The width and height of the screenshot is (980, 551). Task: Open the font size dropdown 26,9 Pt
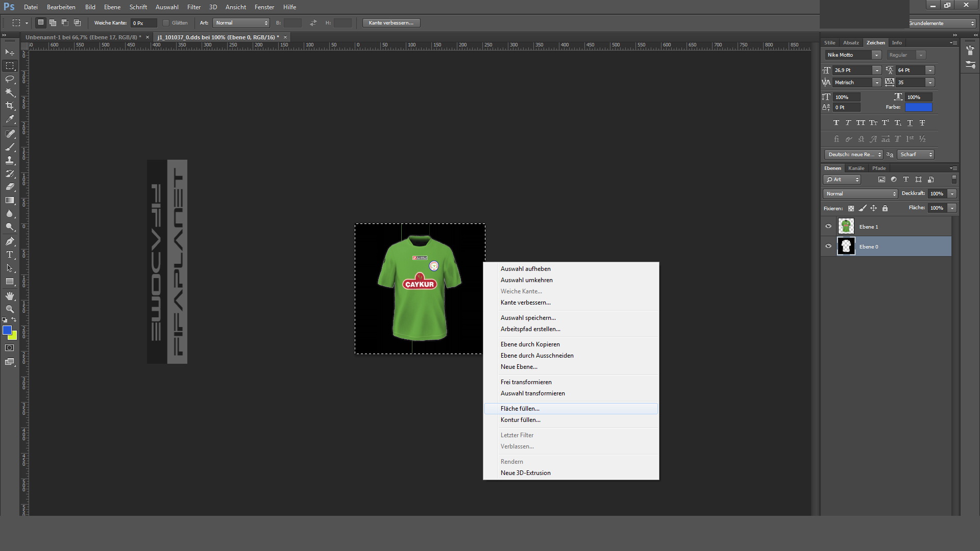(876, 70)
